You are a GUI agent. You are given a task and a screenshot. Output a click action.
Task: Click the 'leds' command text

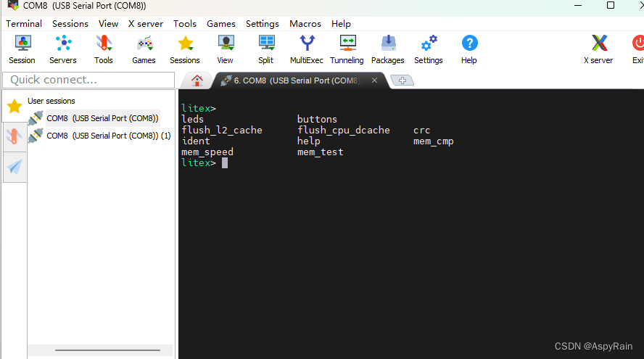(193, 119)
